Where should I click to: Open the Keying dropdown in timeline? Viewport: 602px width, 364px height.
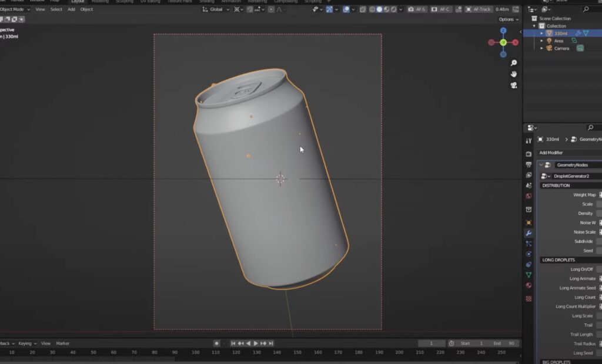tap(27, 343)
